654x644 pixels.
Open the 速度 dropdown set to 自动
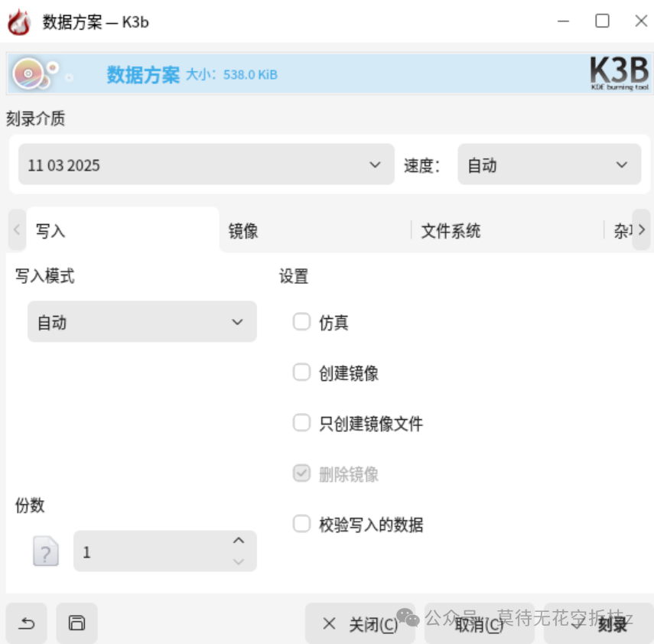coord(549,164)
